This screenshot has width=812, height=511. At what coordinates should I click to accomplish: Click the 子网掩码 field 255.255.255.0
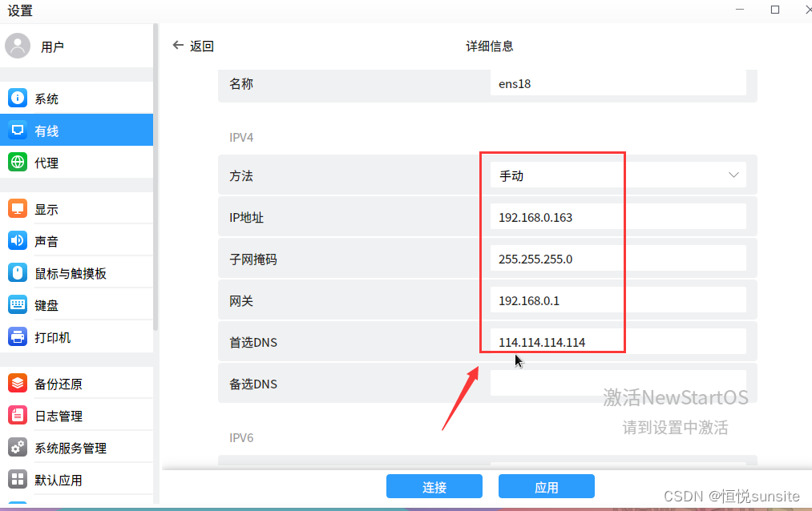point(618,259)
